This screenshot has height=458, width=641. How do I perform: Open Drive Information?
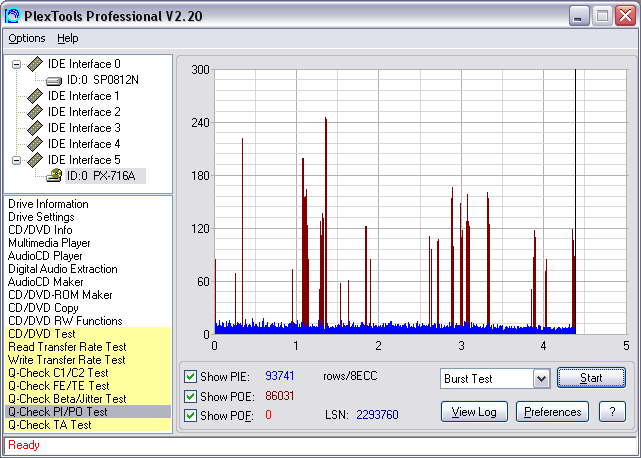coord(48,204)
